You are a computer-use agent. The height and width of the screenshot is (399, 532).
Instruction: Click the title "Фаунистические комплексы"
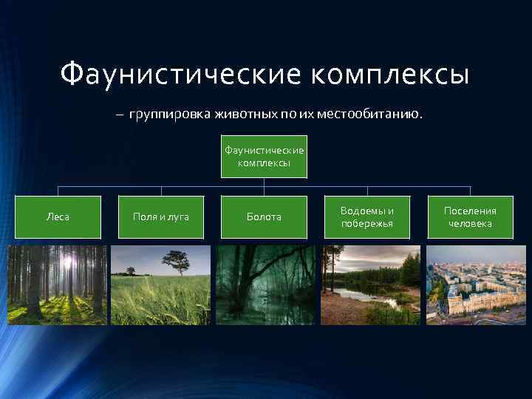tap(265, 75)
